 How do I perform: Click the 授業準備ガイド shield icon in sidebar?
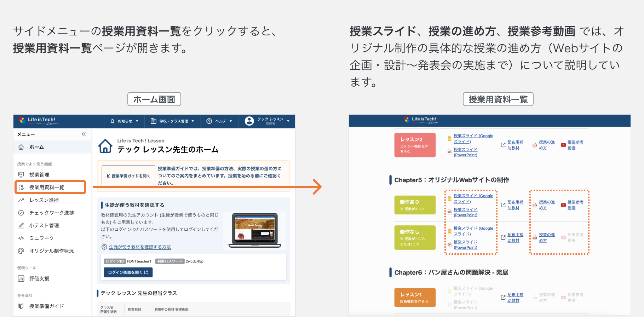coord(21,306)
